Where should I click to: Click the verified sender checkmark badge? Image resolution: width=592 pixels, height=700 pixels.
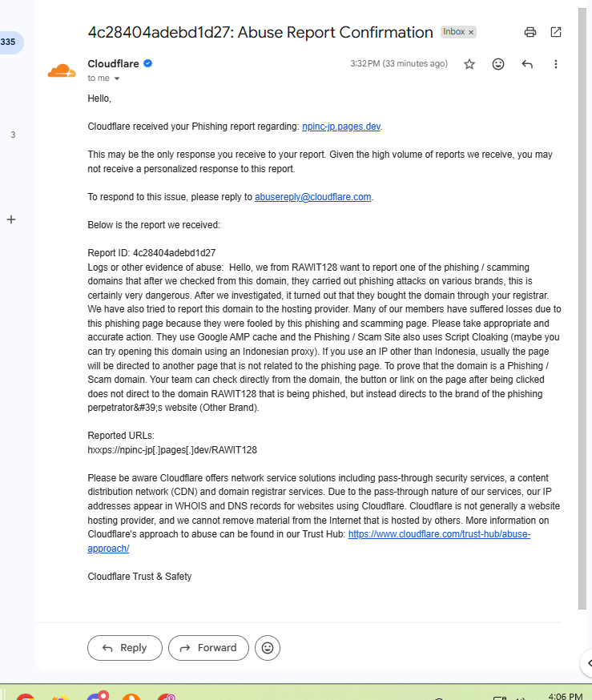coord(147,63)
